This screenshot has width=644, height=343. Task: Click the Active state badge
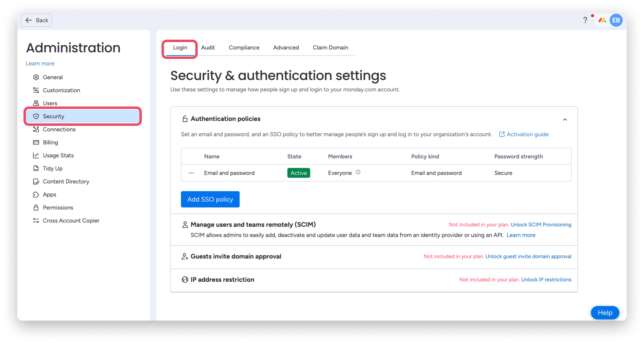299,173
